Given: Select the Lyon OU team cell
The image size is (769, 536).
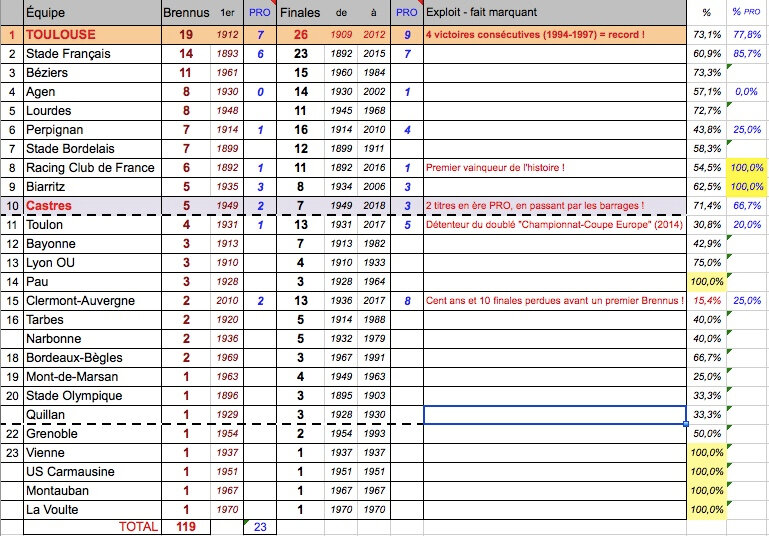Looking at the screenshot, I should (92, 263).
